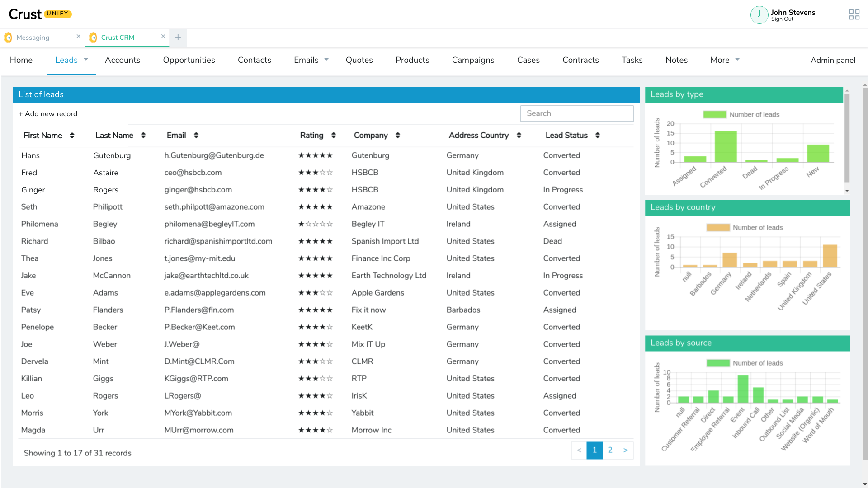Add a new tab with plus icon
Viewport: 868px width, 488px height.
[x=178, y=38]
